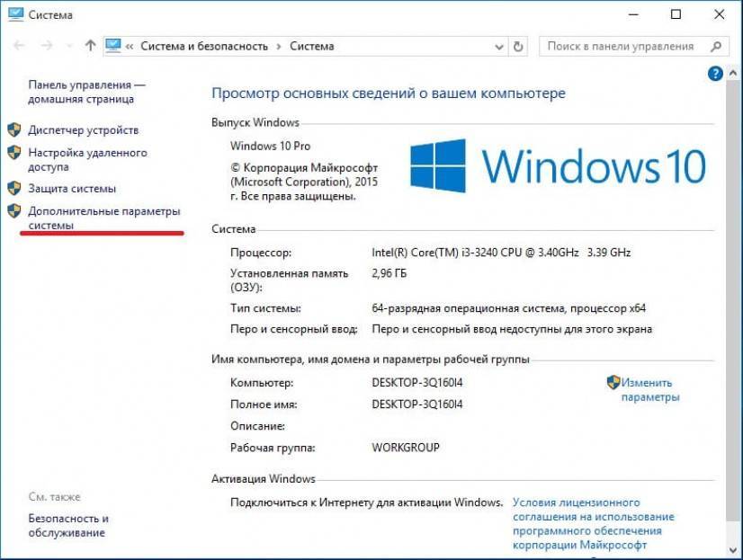Click shield icon beside Диспетчер устройств

tap(14, 129)
